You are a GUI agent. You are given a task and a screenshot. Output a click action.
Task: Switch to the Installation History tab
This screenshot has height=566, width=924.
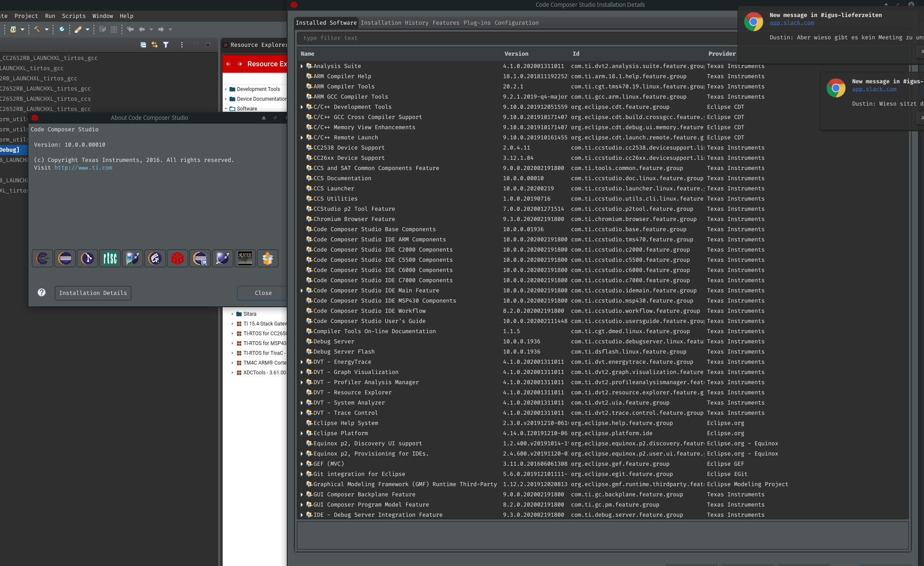pos(395,23)
